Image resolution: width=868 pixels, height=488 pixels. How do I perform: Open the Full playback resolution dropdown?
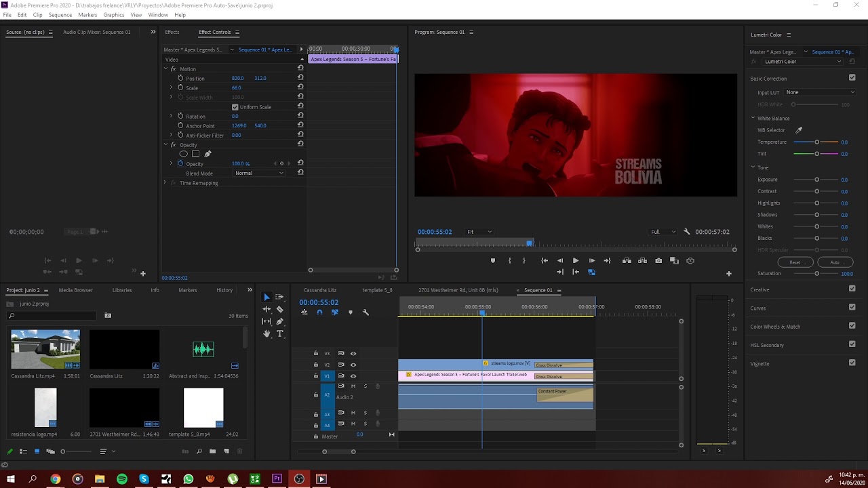point(663,232)
